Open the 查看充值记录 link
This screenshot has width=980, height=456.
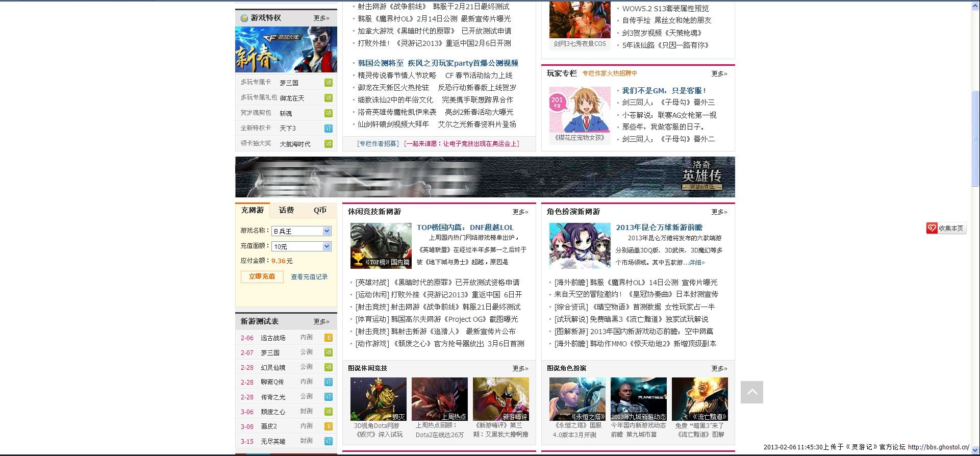tap(309, 277)
